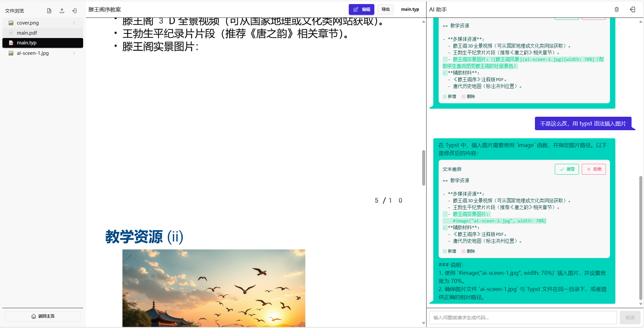The height and width of the screenshot is (328, 644).
Task: Clear AI assistant chat with trash icon
Action: click(617, 9)
